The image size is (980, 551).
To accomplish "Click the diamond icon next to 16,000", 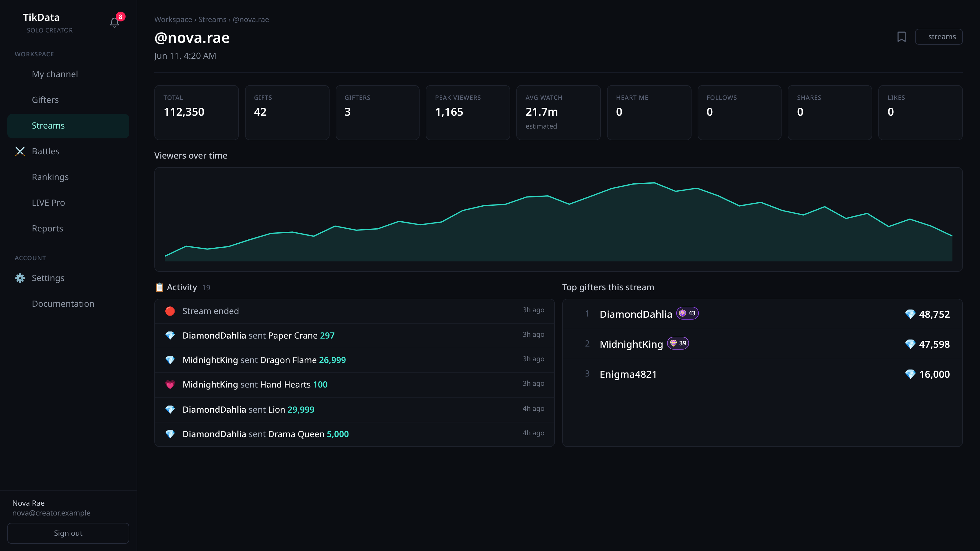I will pyautogui.click(x=910, y=374).
